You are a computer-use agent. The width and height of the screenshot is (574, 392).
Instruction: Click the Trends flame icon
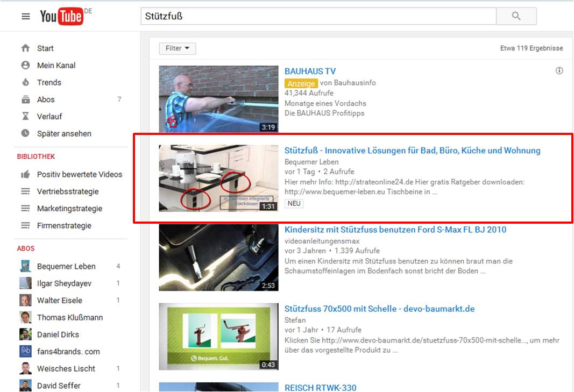coord(25,82)
